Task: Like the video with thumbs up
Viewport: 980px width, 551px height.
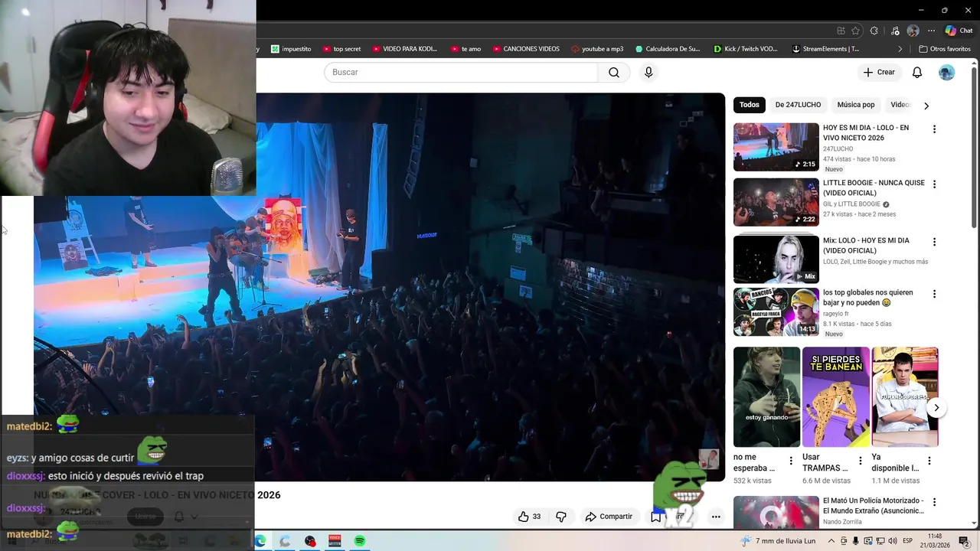Action: 529,517
